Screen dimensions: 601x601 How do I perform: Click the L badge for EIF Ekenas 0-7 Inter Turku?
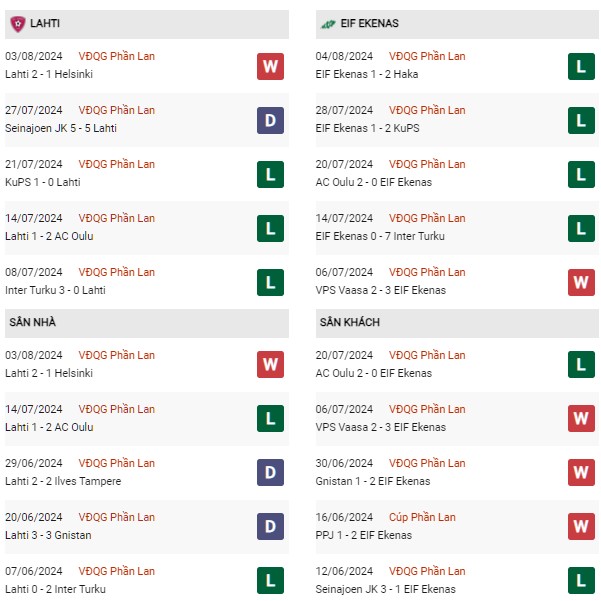click(x=581, y=228)
